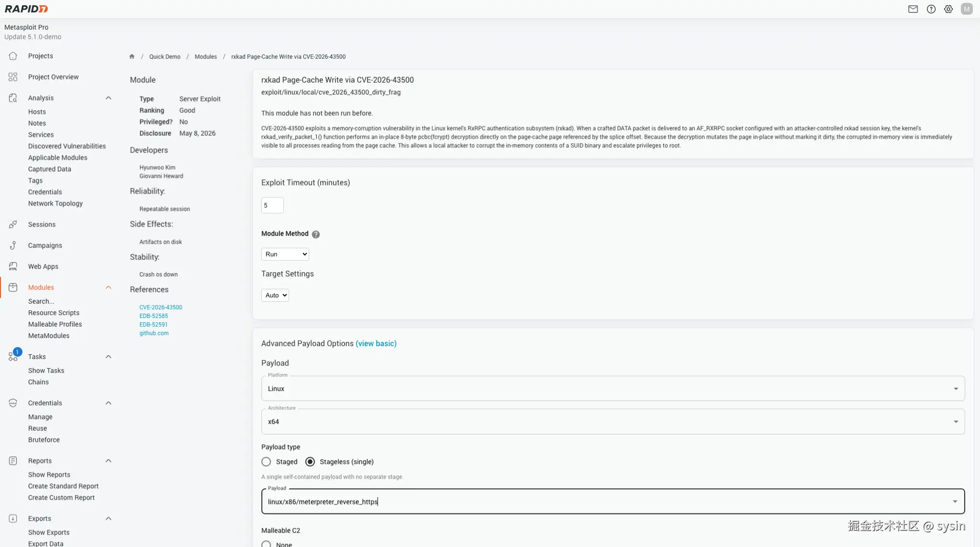
Task: Open the EDB-52591 reference link
Action: (154, 325)
